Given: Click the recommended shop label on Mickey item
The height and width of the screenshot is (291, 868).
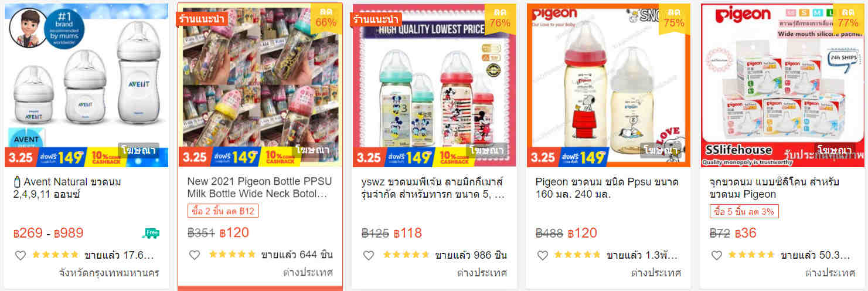Looking at the screenshot, I should point(376,19).
